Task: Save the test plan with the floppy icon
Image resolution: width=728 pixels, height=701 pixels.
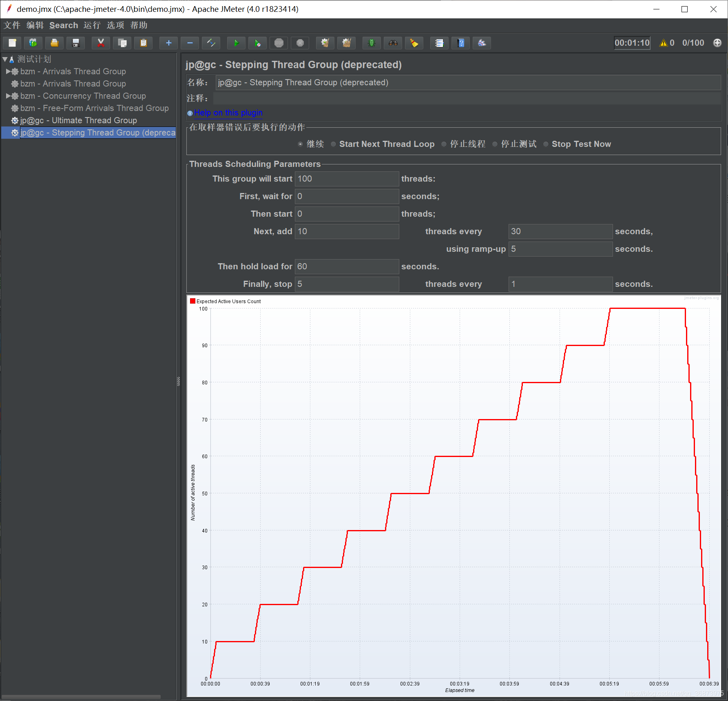Action: pyautogui.click(x=75, y=43)
